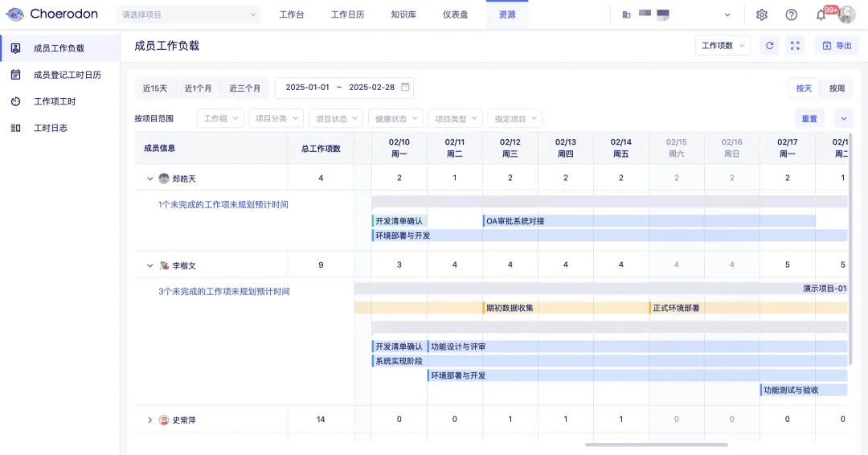Click the 功能测试与验收 task bar

(x=804, y=390)
